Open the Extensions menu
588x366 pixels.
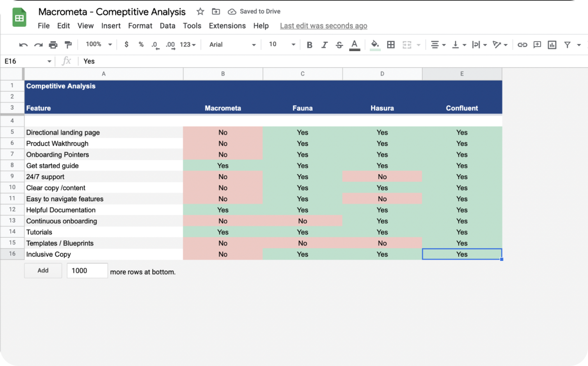pos(227,26)
